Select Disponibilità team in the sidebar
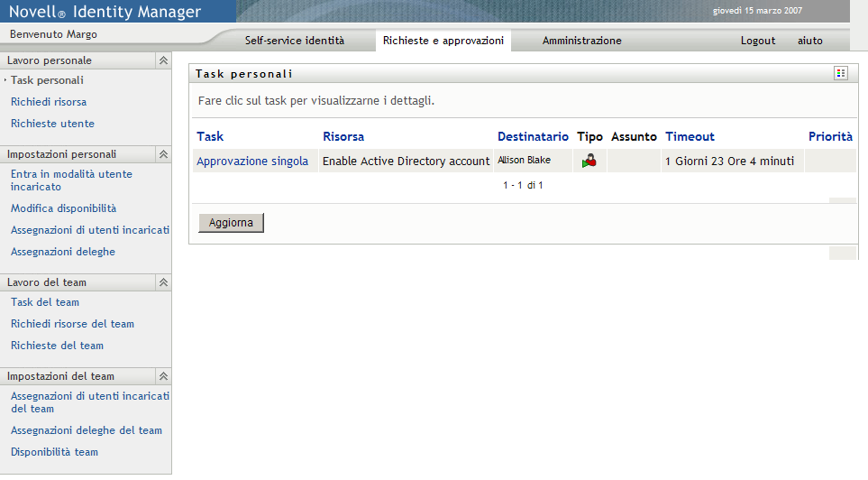The width and height of the screenshot is (868, 480). 54,452
